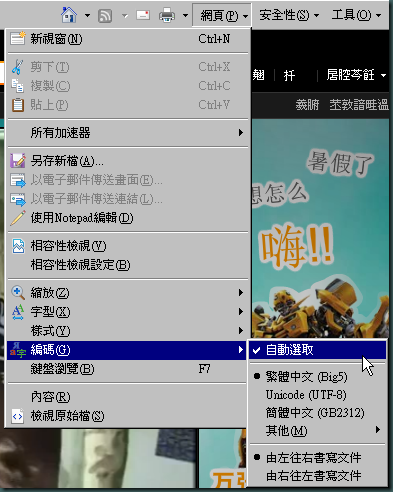Image resolution: width=393 pixels, height=492 pixels.
Task: Click the 扦 navigation link on webpage
Action: pos(289,75)
